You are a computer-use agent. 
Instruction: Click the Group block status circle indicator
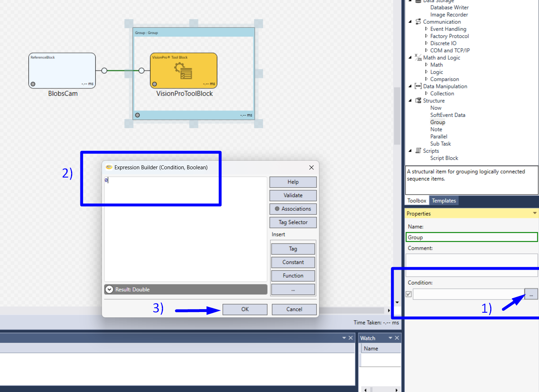137,115
